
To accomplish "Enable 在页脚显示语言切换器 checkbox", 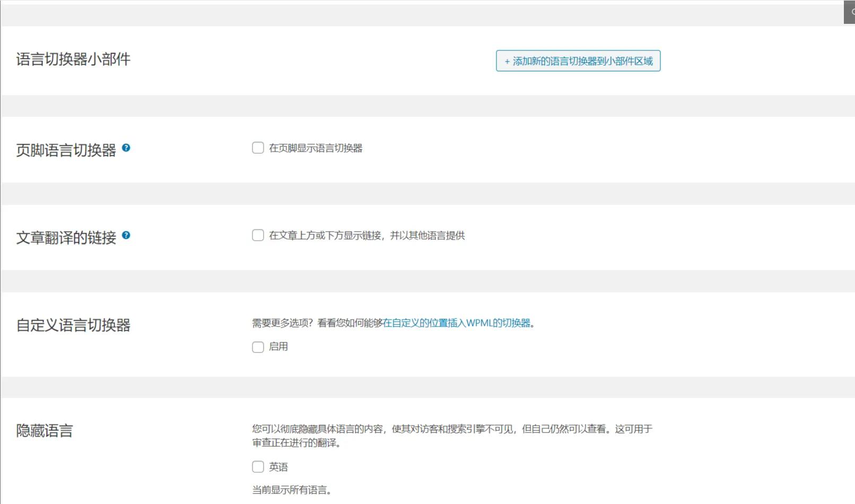I will tap(258, 148).
